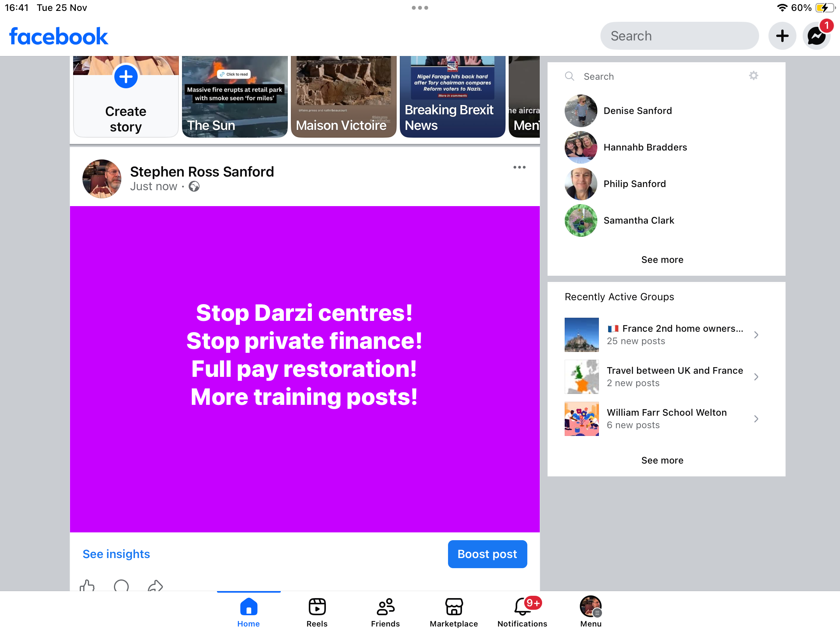Open Messenger via the chat icon
This screenshot has width=840, height=630.
[x=816, y=36]
